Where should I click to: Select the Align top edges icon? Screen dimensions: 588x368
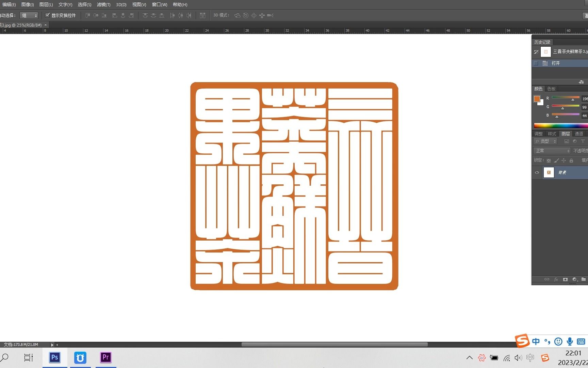pyautogui.click(x=87, y=15)
